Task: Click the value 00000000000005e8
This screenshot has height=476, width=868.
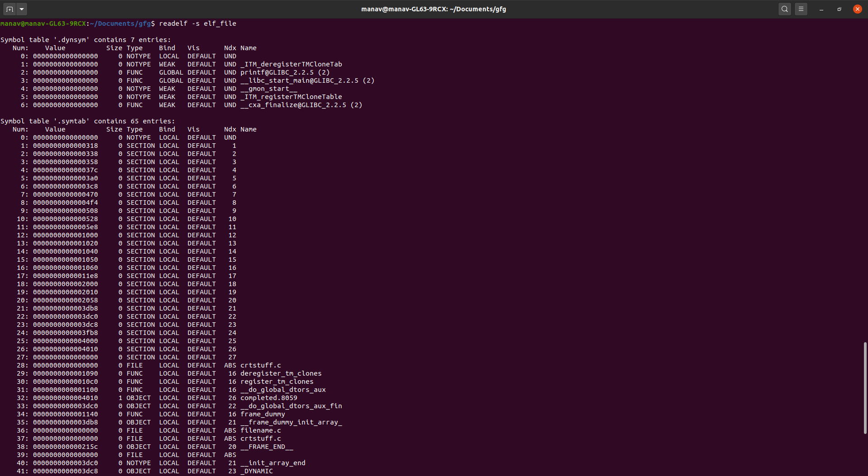Action: (66, 227)
